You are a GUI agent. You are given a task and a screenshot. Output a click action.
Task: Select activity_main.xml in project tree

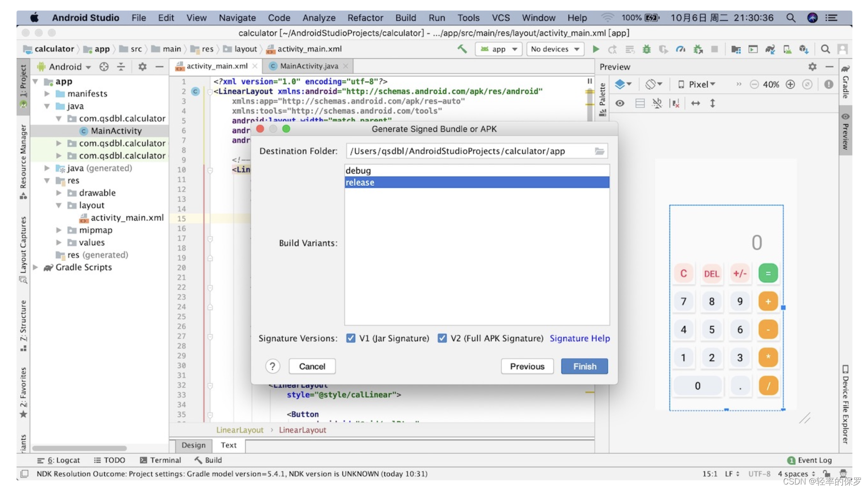(x=122, y=217)
